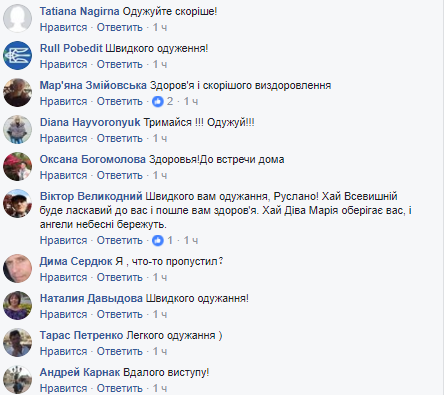Open Наталия Давыдова's profile picture
The image size is (444, 395).
coord(18,305)
